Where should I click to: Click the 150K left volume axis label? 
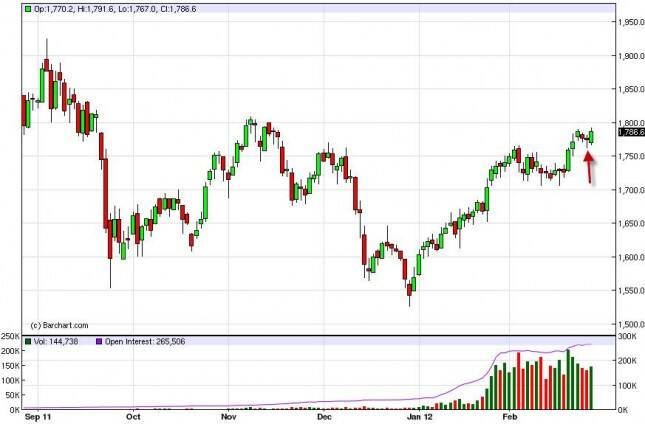[11, 366]
